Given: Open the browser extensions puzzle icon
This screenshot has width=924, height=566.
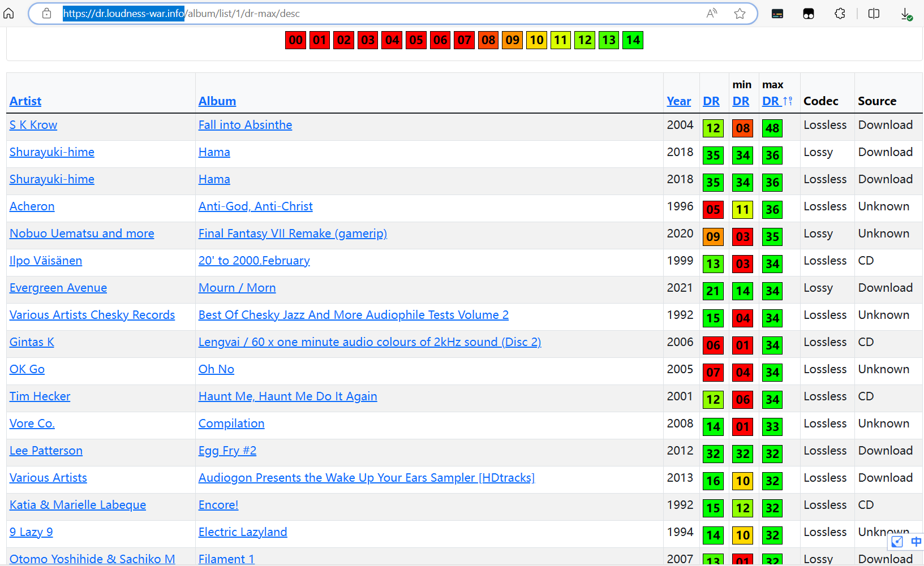Looking at the screenshot, I should pos(840,14).
